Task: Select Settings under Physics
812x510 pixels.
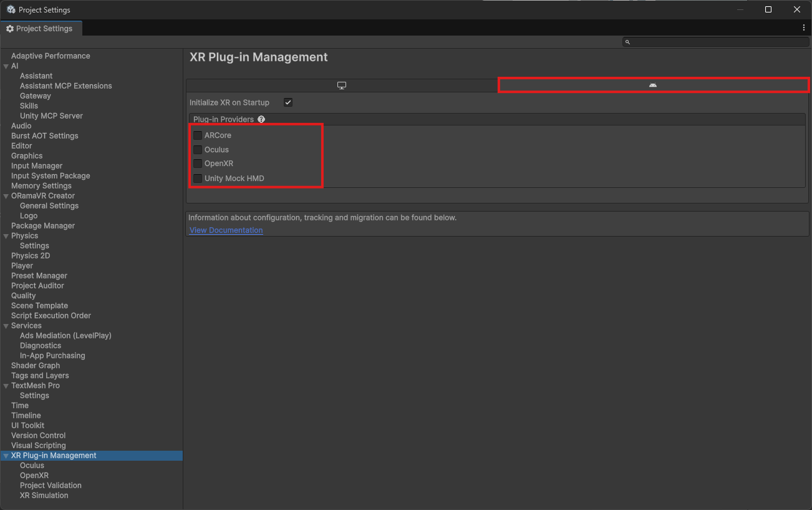Action: (34, 246)
